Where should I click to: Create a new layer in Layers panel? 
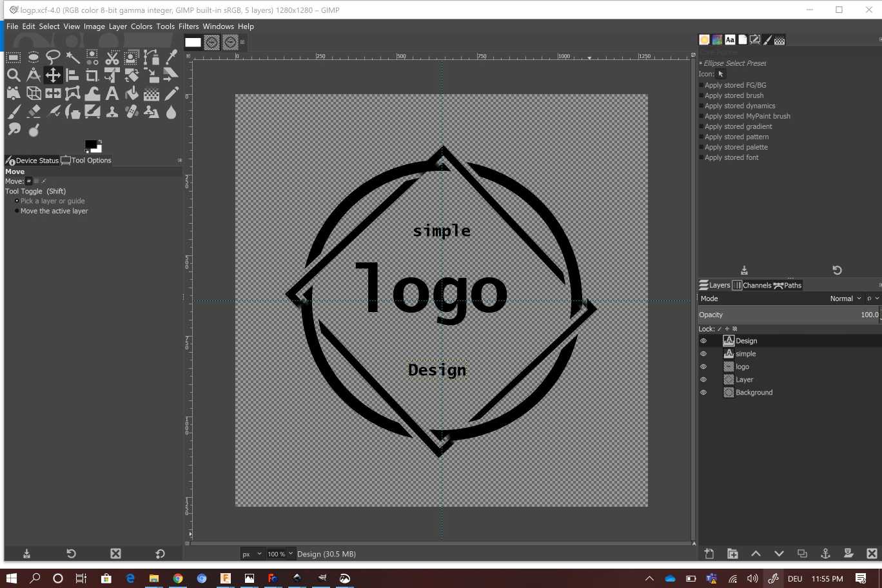[709, 553]
